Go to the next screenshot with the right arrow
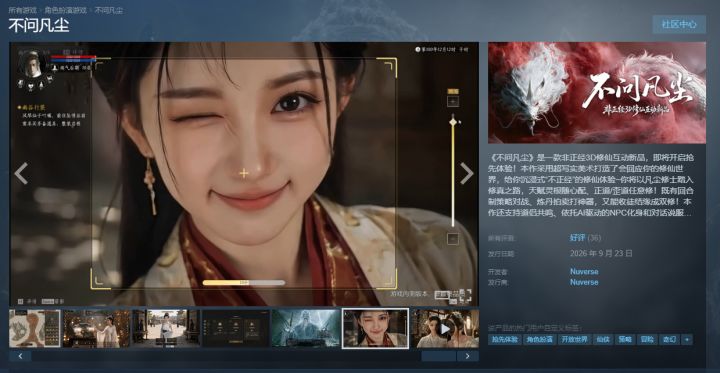Image resolution: width=720 pixels, height=373 pixels. point(467,174)
